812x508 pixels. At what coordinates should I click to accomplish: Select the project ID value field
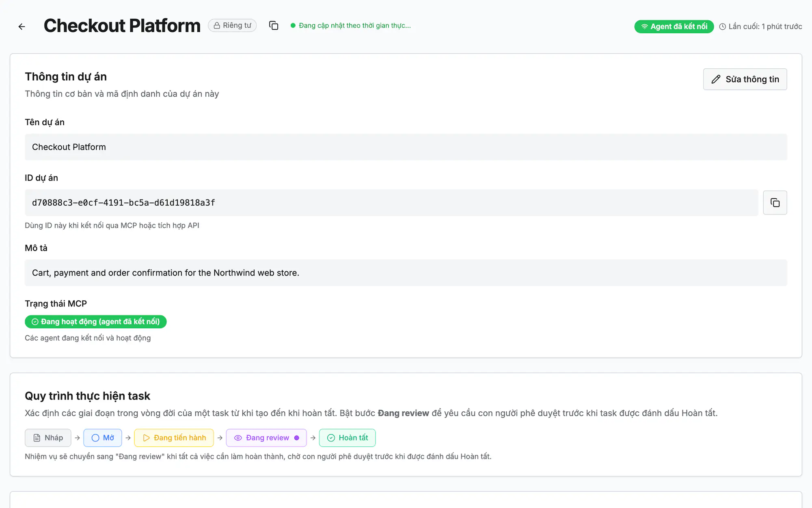pos(391,202)
